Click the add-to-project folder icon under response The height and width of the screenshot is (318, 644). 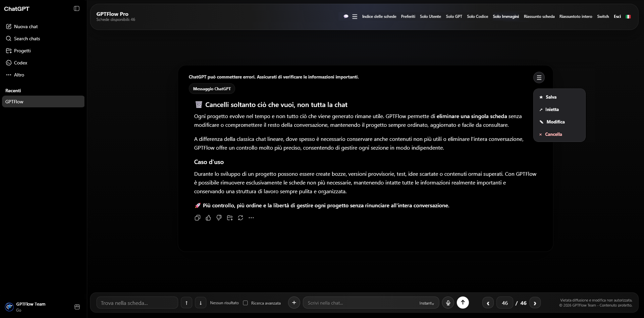(x=230, y=218)
